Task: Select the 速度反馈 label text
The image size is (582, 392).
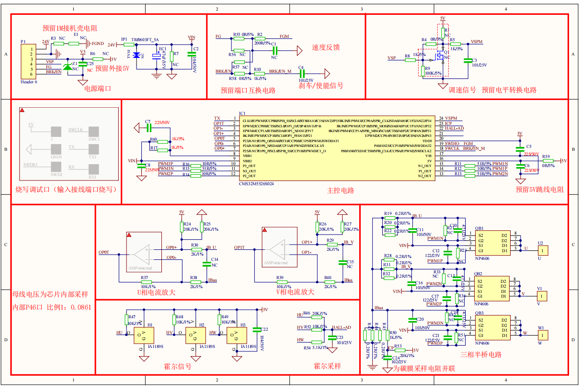Action: click(x=326, y=47)
